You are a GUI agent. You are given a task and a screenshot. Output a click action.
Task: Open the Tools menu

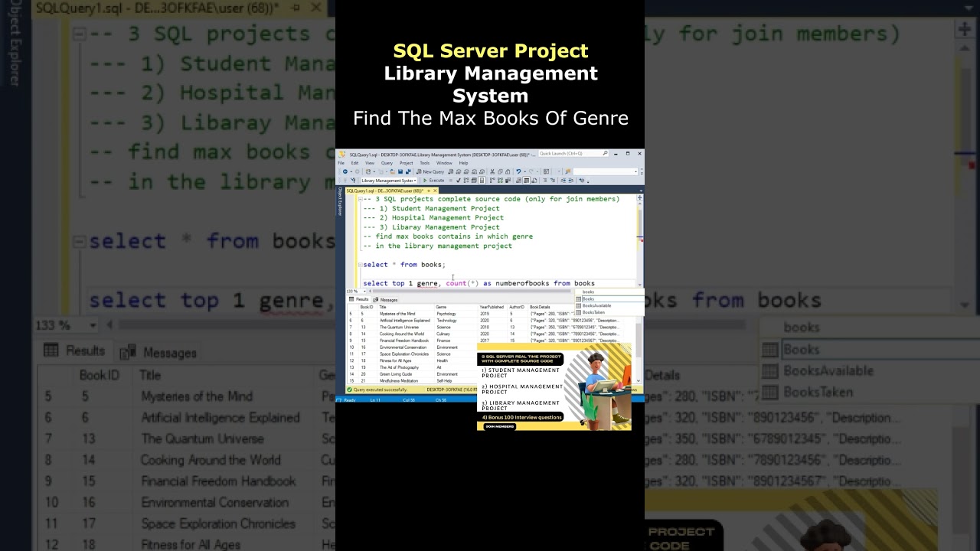click(425, 163)
